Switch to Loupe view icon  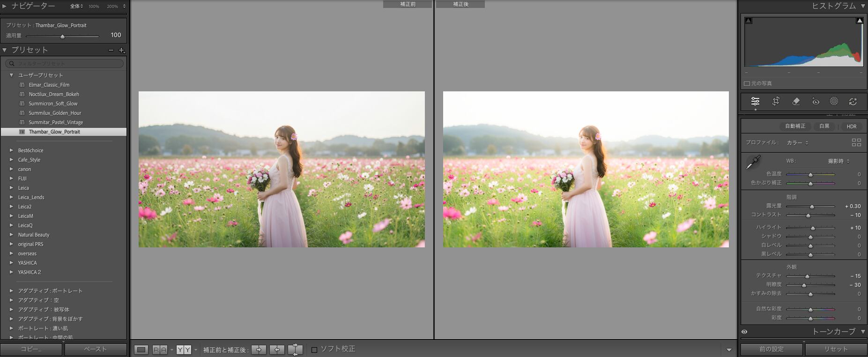[141, 350]
